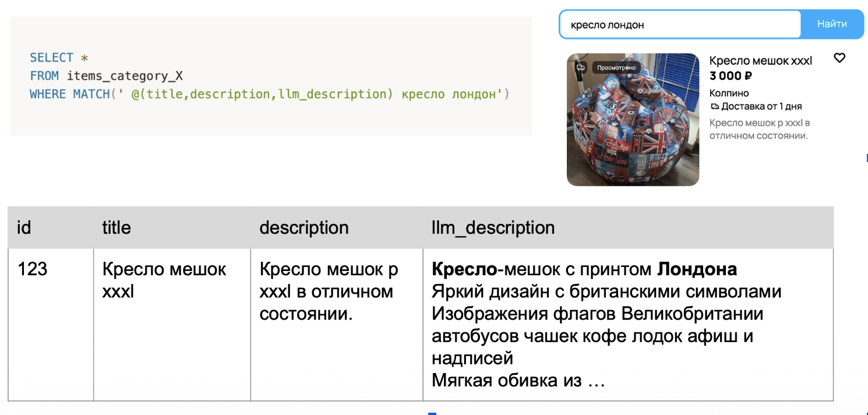Sort the table by the 'id' column

24,227
